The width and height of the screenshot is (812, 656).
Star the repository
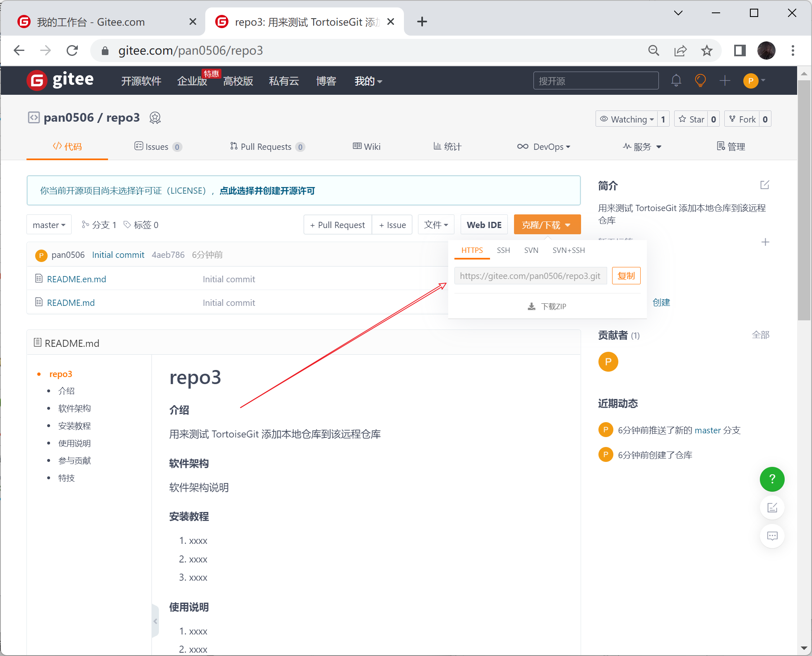click(x=692, y=119)
